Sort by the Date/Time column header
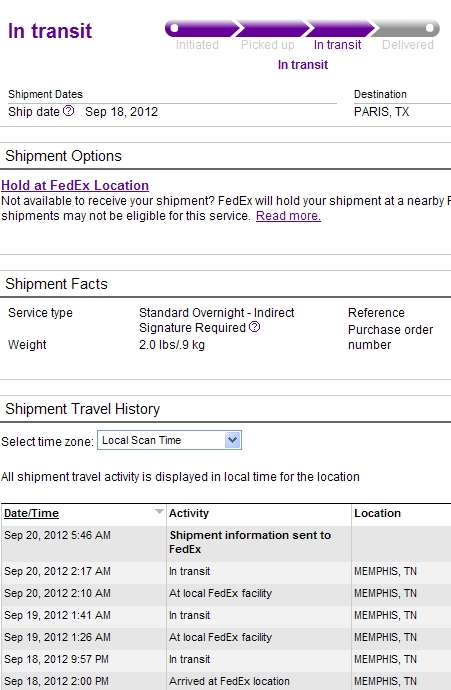The width and height of the screenshot is (451, 690). [x=32, y=513]
